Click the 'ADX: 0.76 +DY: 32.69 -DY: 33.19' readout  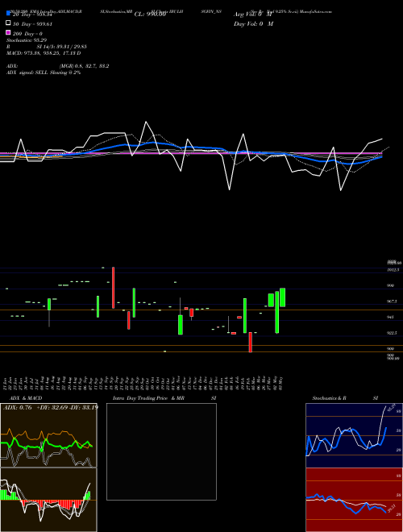(x=51, y=407)
